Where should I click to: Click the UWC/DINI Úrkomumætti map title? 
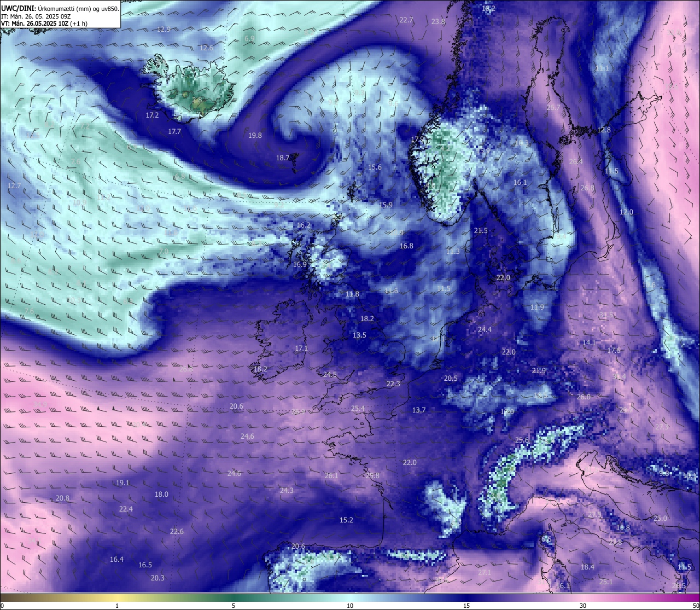click(x=60, y=9)
